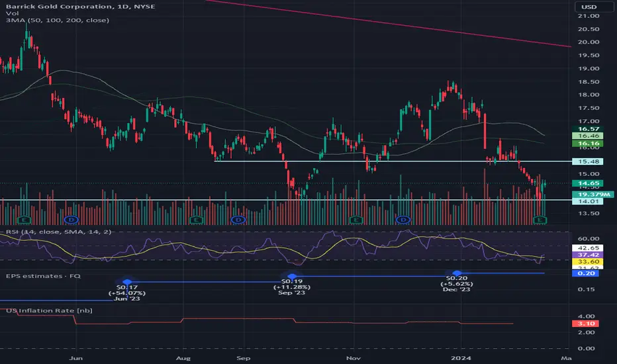
Task: Click the Dec '23 EPS diamond marker
Action: (x=457, y=273)
